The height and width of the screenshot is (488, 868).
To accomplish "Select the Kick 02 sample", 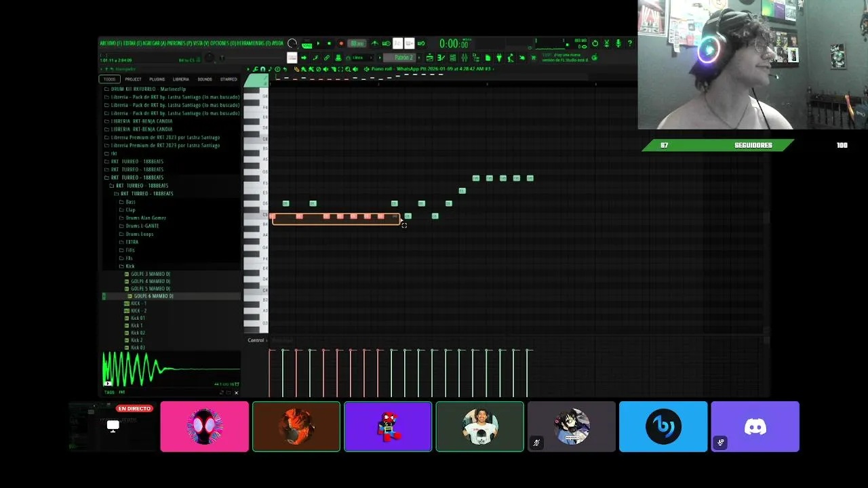I will [x=135, y=333].
